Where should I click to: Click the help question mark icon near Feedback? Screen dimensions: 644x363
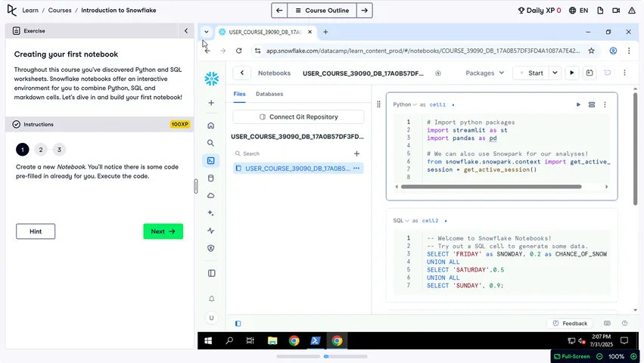click(624, 324)
